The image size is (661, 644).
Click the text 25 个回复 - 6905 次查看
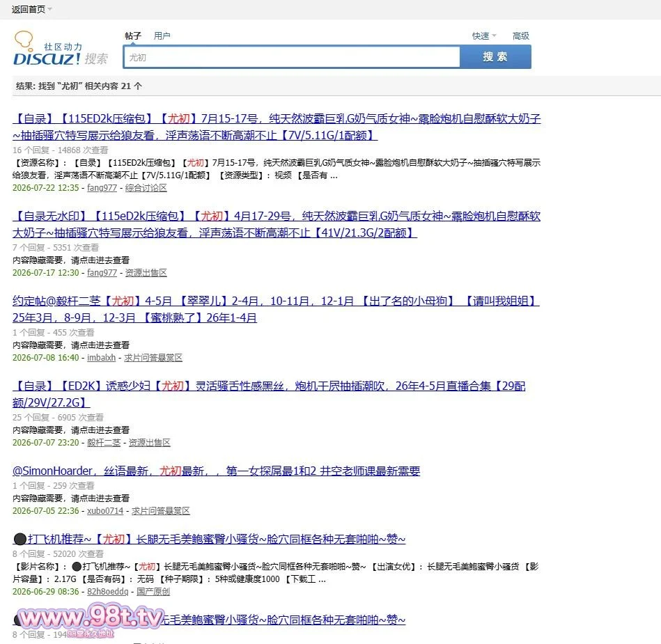click(x=59, y=417)
